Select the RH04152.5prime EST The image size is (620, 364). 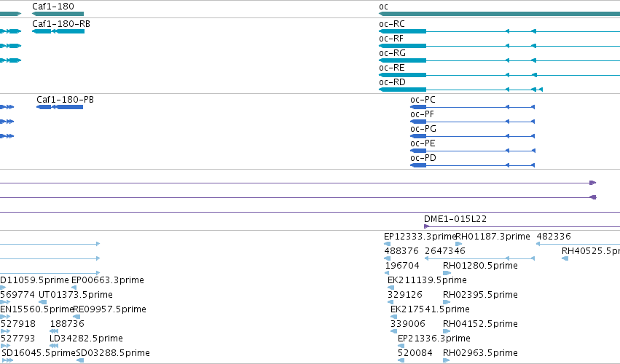click(x=480, y=324)
